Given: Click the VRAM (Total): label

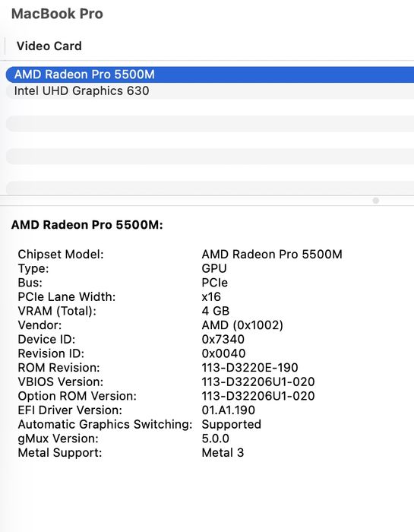Looking at the screenshot, I should click(x=57, y=311).
